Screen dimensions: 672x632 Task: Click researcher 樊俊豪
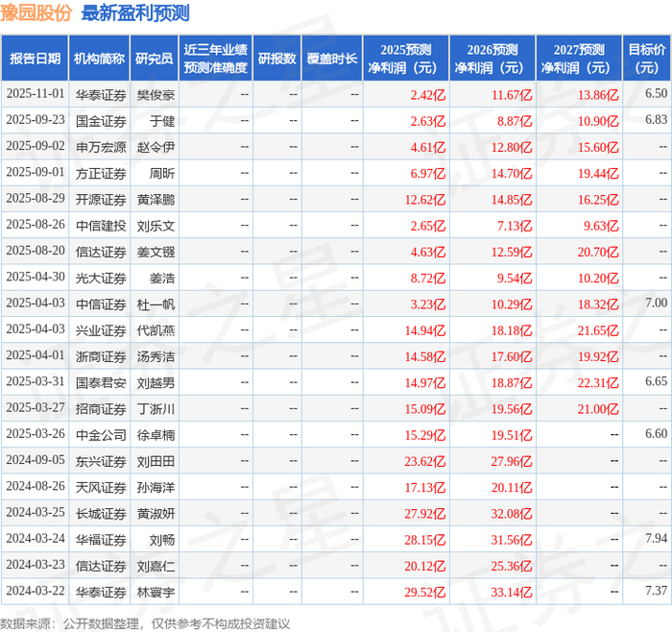click(156, 95)
